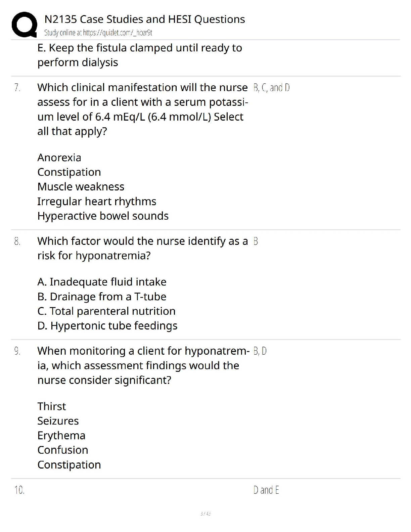Viewport: 411px width, 532px height.
Task: Click the Quizlet Q logo icon
Action: coord(24,25)
